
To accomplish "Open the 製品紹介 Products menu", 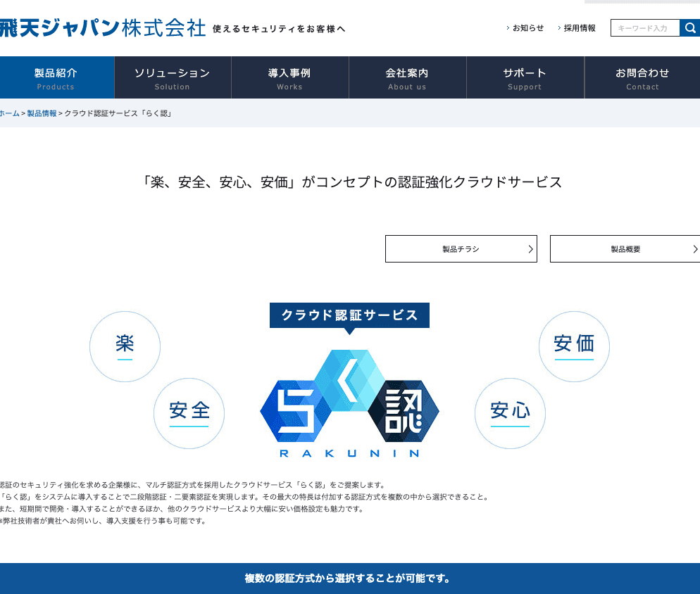I will click(56, 77).
